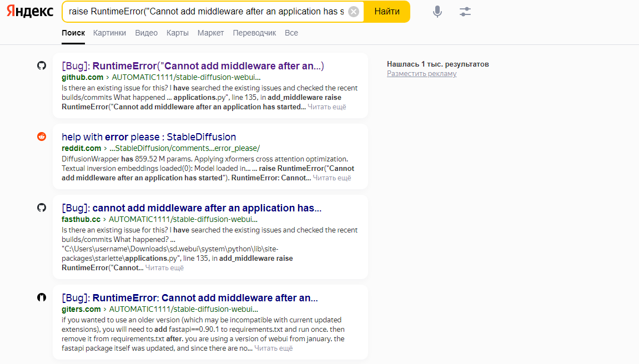
Task: Open the Карты tab
Action: (177, 33)
